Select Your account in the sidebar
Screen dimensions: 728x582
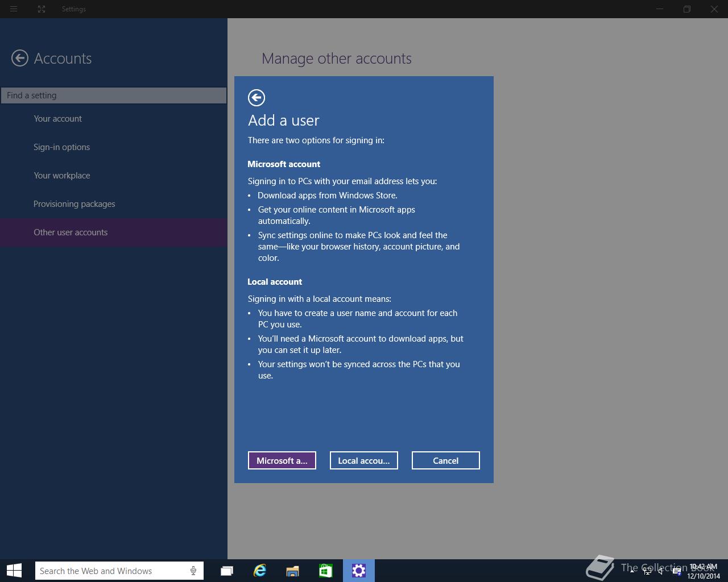coord(114,119)
